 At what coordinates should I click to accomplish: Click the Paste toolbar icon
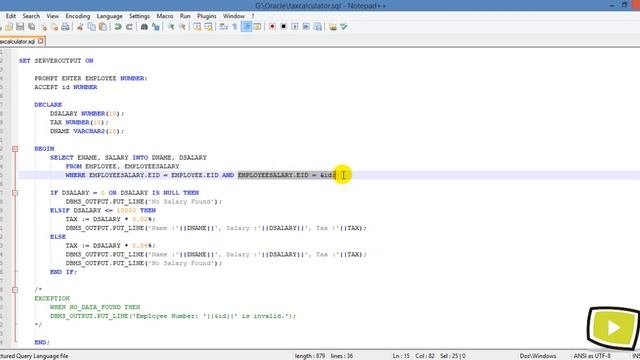[x=103, y=27]
